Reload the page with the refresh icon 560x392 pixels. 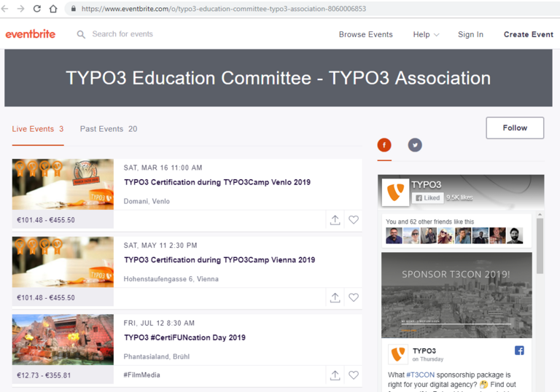tap(36, 9)
